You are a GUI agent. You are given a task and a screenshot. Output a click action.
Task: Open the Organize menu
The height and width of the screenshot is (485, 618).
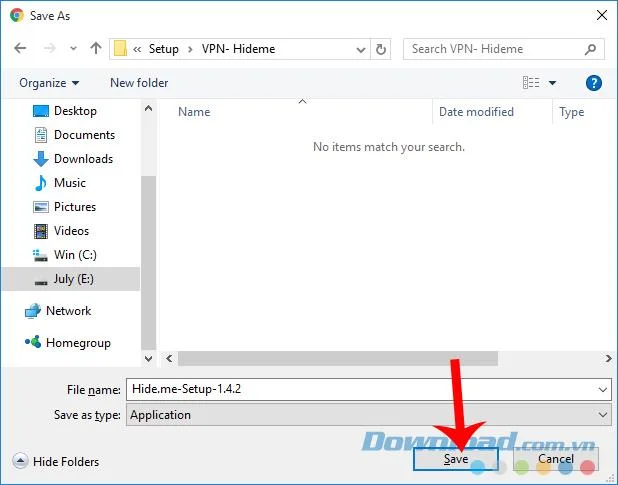click(49, 83)
